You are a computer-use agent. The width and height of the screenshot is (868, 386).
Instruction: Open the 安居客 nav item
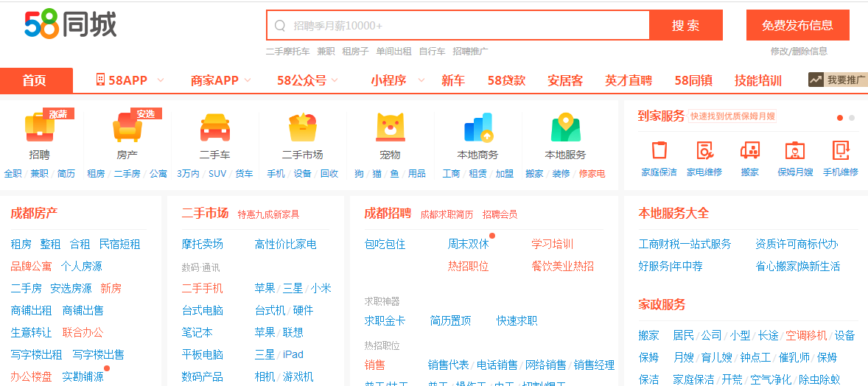[565, 80]
